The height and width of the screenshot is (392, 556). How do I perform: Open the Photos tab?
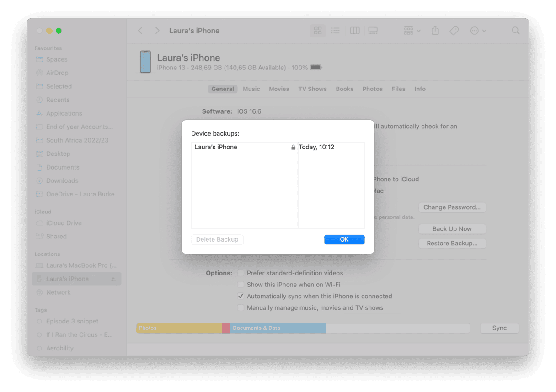pos(372,89)
